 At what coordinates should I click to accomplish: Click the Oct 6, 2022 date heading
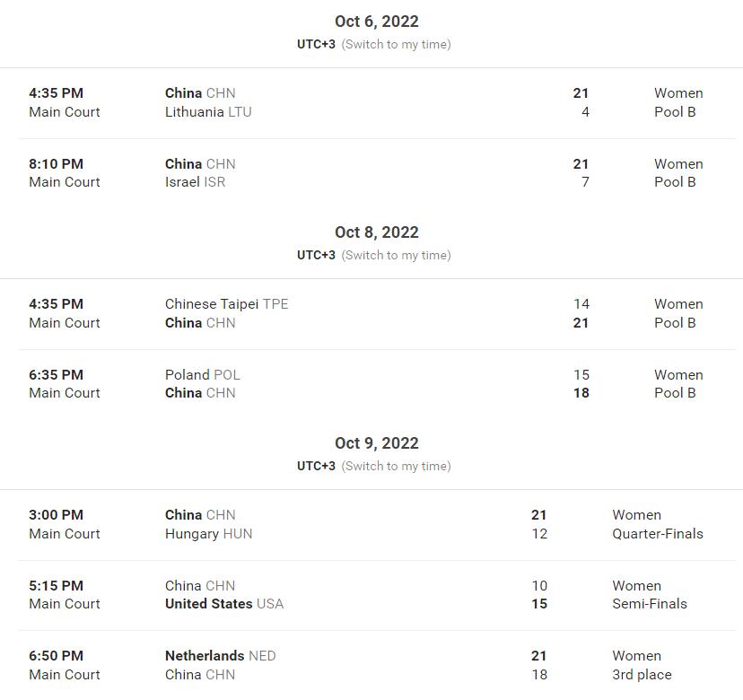pos(377,22)
